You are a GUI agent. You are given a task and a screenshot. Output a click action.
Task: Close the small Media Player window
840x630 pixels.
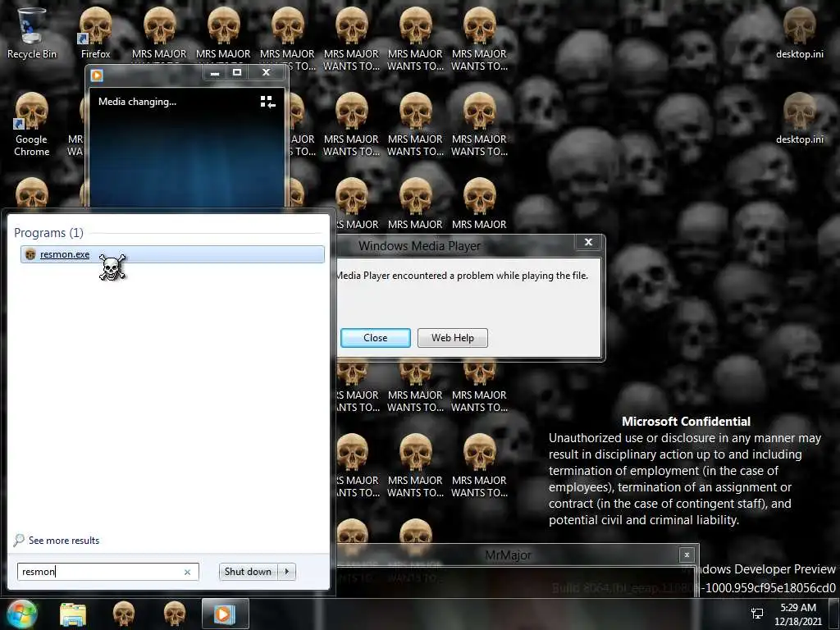(x=267, y=73)
